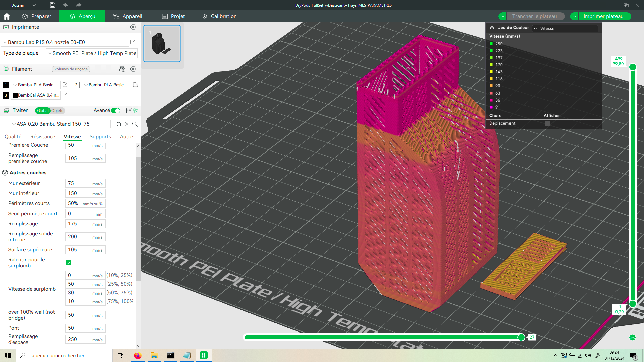Open the Type de plaque dropdown
644x362 pixels.
(x=92, y=53)
